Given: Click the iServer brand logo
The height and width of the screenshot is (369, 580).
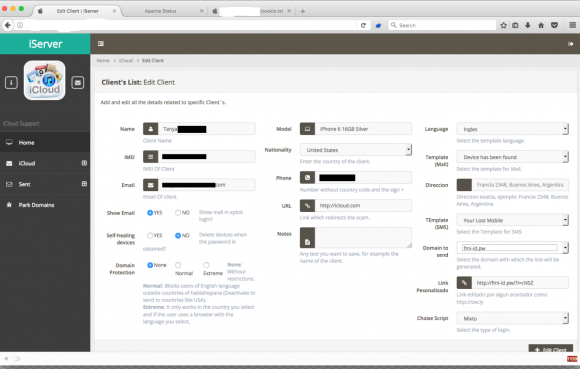Looking at the screenshot, I should (x=45, y=44).
